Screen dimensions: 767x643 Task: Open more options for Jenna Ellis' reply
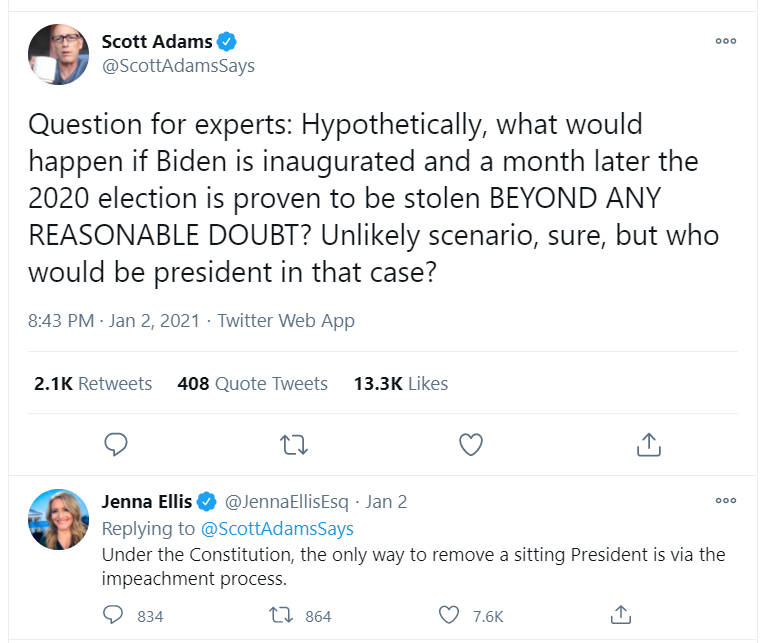(726, 501)
